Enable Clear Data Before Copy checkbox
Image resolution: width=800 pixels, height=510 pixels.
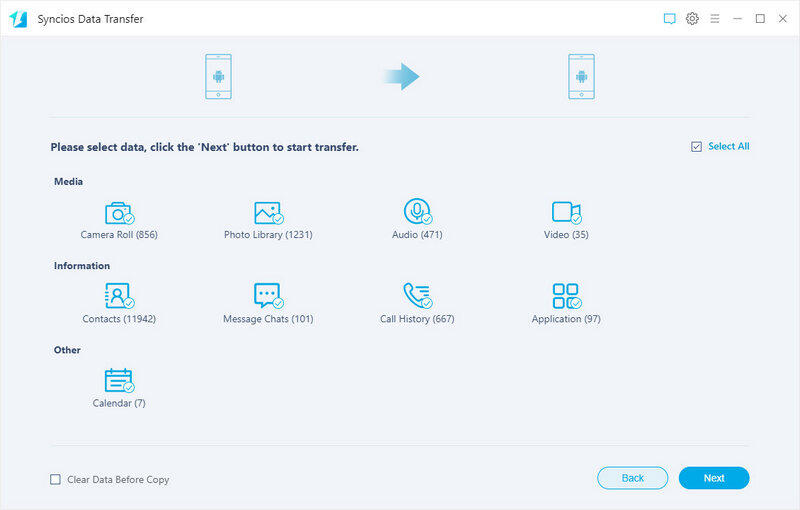click(x=56, y=480)
